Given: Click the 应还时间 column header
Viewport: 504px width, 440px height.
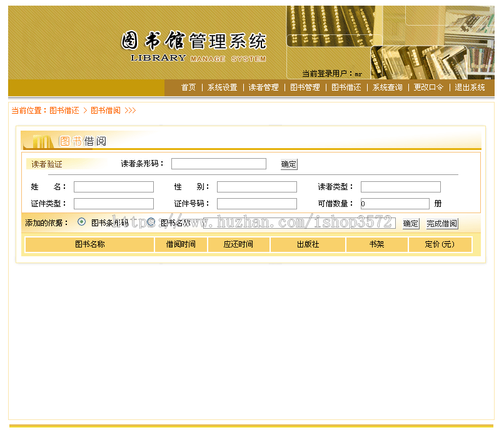Looking at the screenshot, I should coord(238,244).
